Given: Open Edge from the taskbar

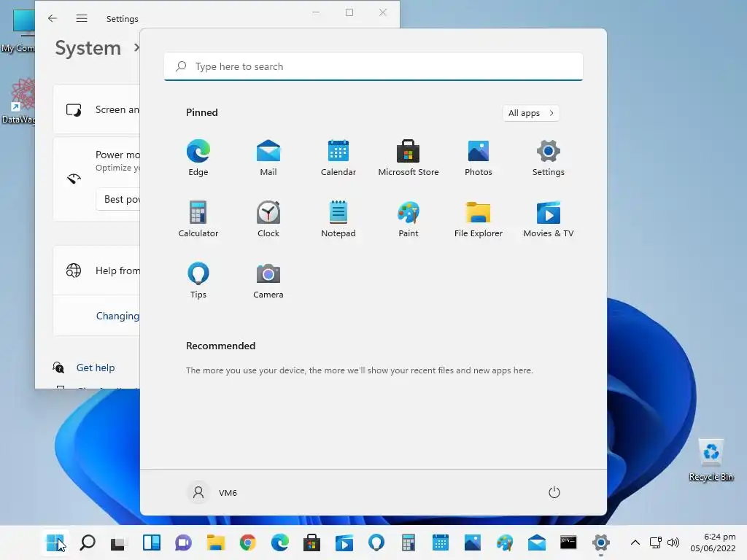Looking at the screenshot, I should point(280,542).
